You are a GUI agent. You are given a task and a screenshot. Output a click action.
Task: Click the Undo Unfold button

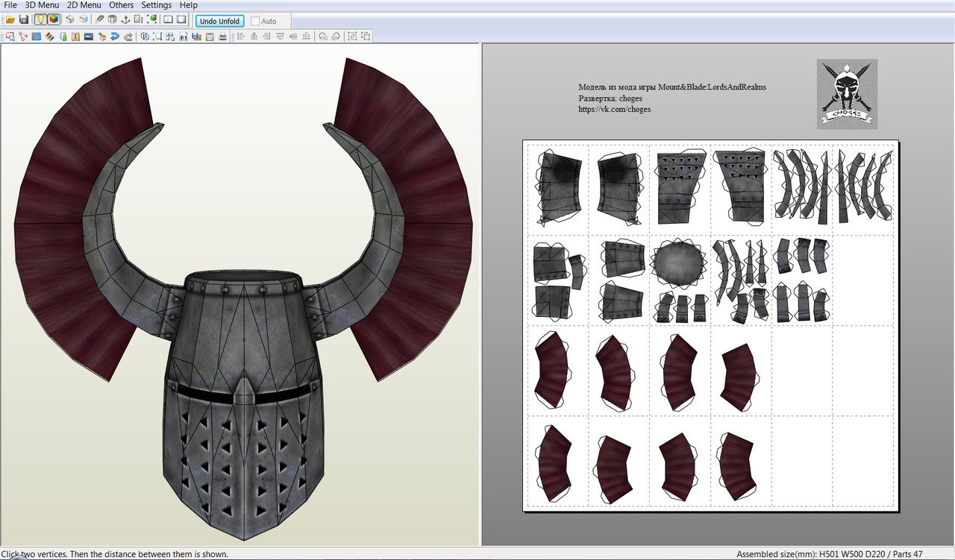219,21
